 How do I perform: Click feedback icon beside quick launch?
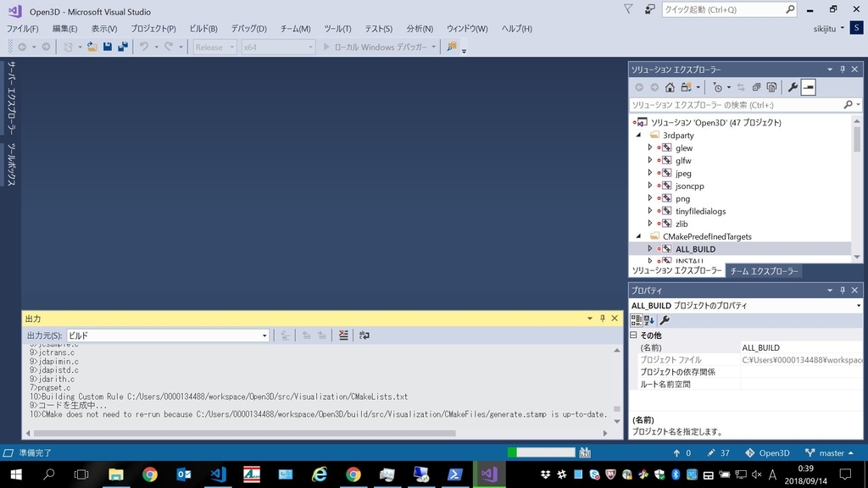pyautogui.click(x=650, y=9)
